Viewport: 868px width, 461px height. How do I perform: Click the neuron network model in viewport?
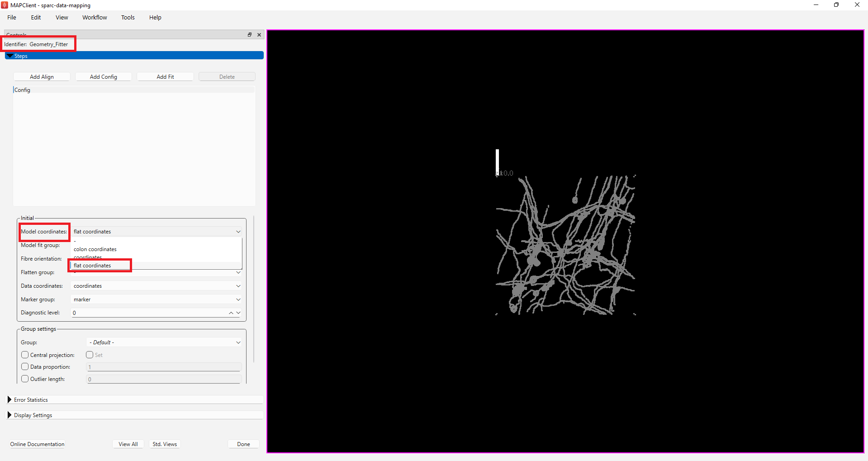click(x=565, y=245)
